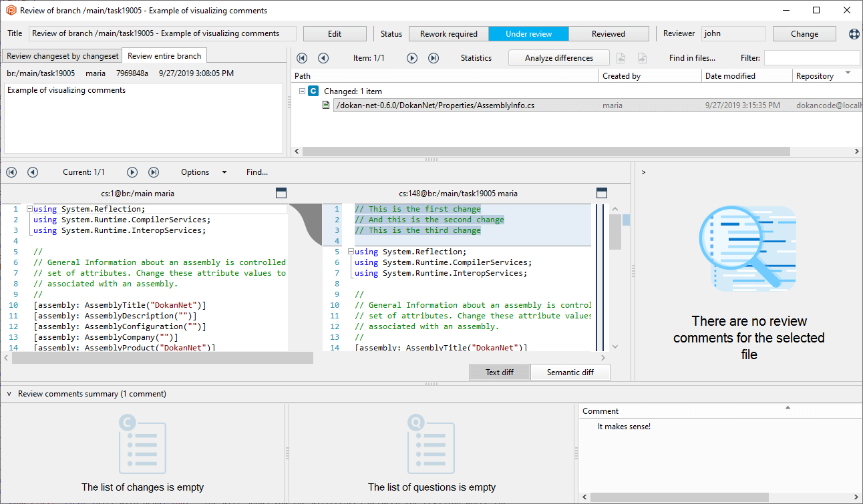Image resolution: width=863 pixels, height=504 pixels.
Task: Jump to next difference in diff viewer
Action: (x=132, y=172)
